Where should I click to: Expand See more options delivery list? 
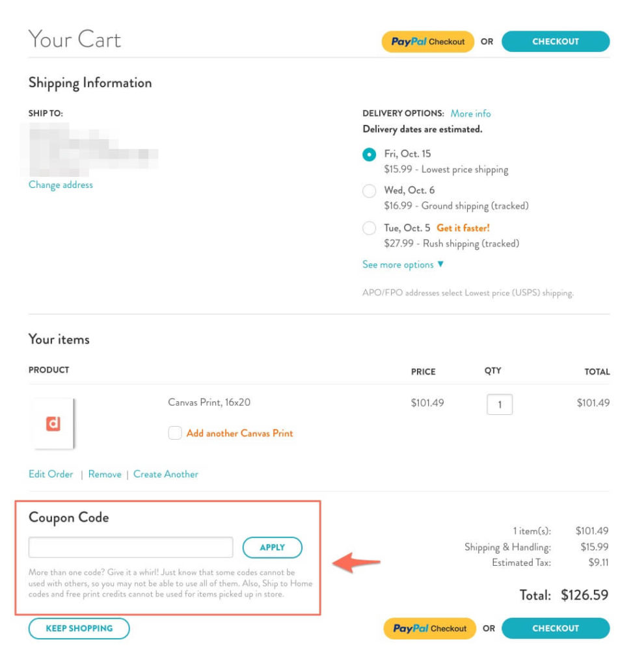[397, 265]
